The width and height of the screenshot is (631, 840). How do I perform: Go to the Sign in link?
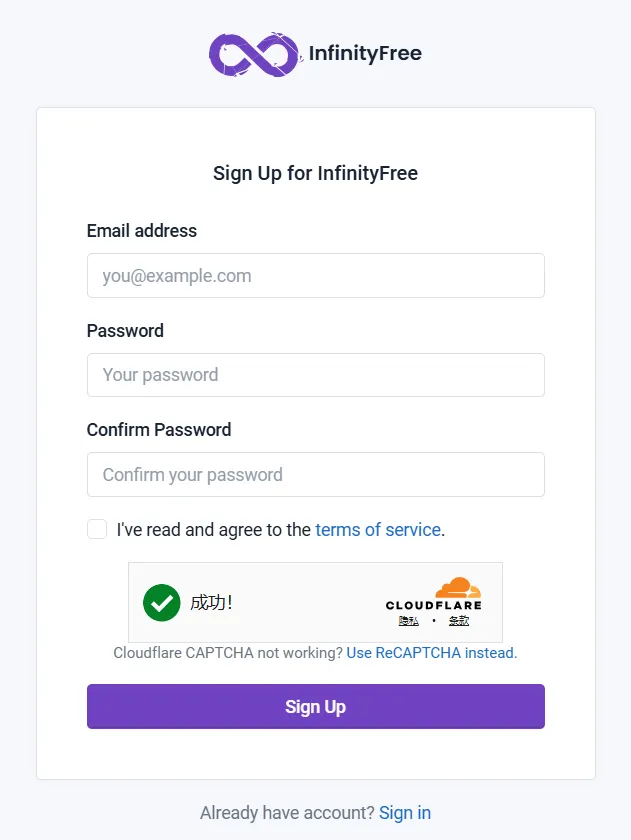[405, 813]
